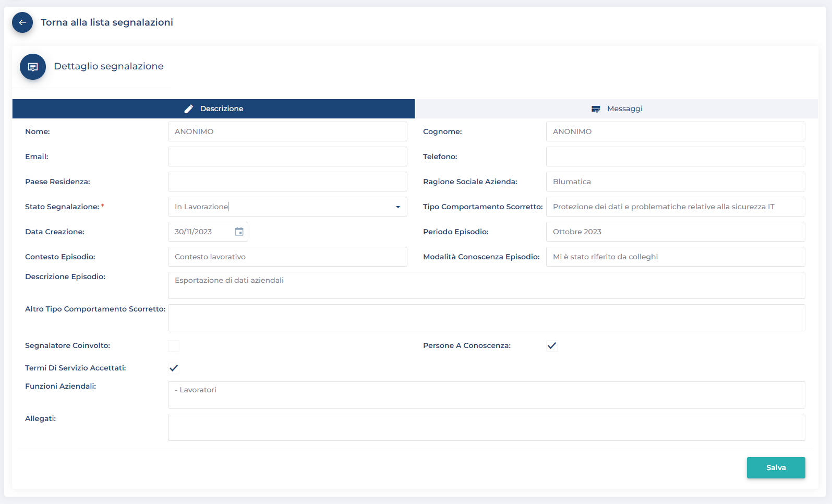Click the Altro Tipo Comportamento Scorretto field
832x504 pixels.
(486, 318)
